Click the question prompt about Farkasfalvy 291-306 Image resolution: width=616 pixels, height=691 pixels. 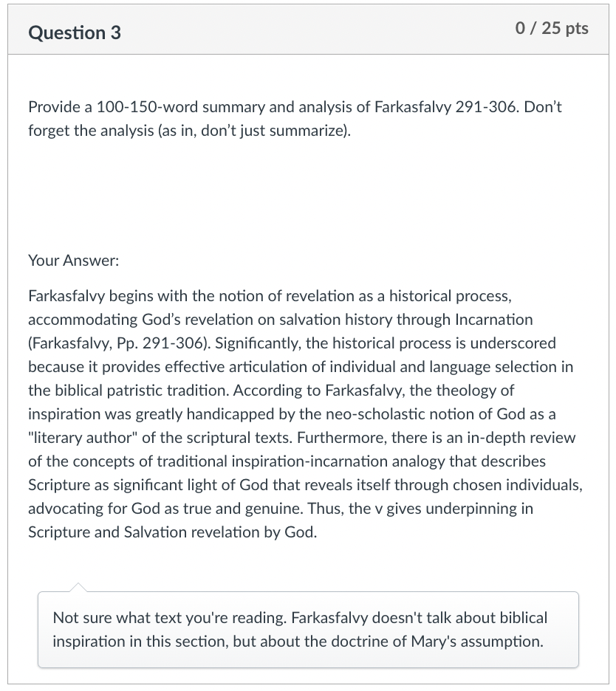[x=295, y=119]
